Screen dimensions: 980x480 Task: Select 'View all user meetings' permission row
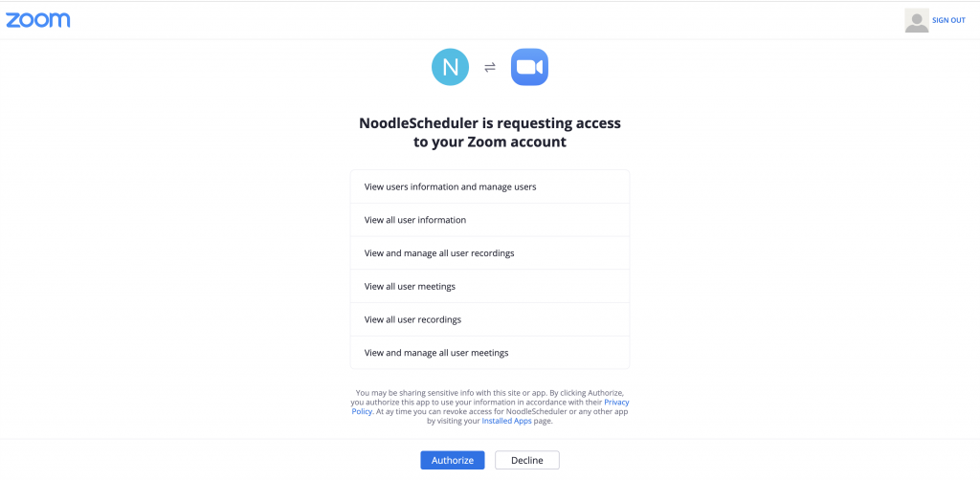click(x=490, y=287)
